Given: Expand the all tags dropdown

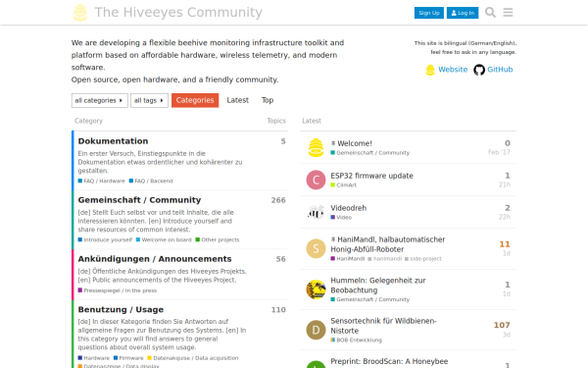Looking at the screenshot, I should (149, 100).
